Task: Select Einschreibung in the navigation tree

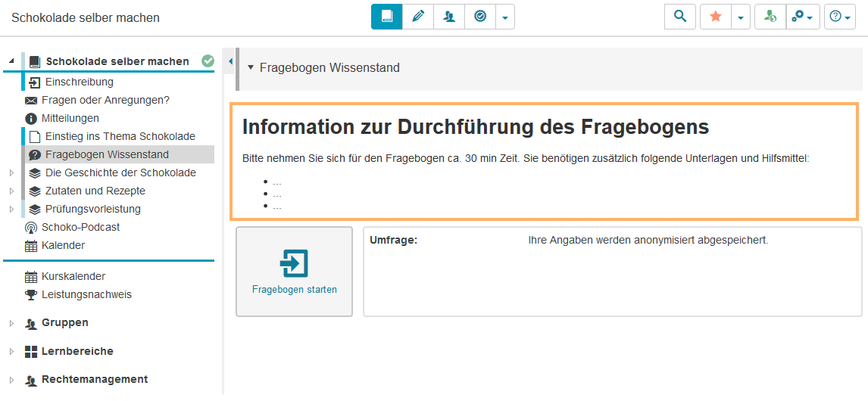Action: [x=79, y=82]
